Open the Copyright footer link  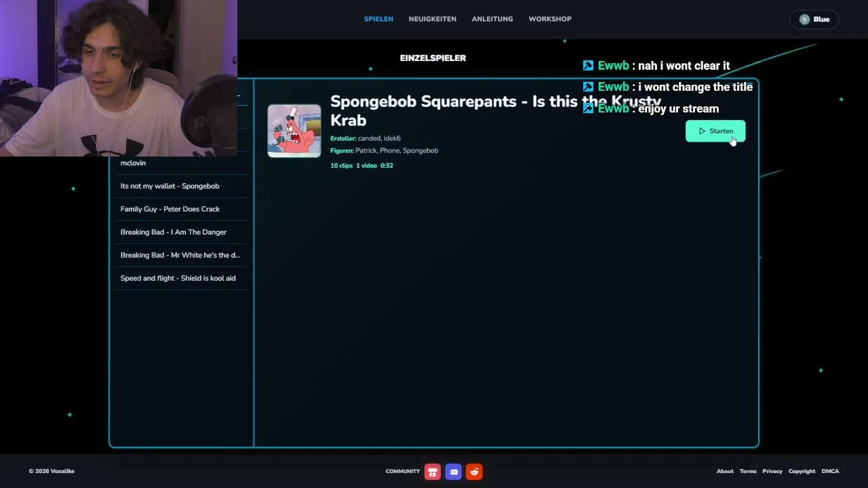(802, 472)
